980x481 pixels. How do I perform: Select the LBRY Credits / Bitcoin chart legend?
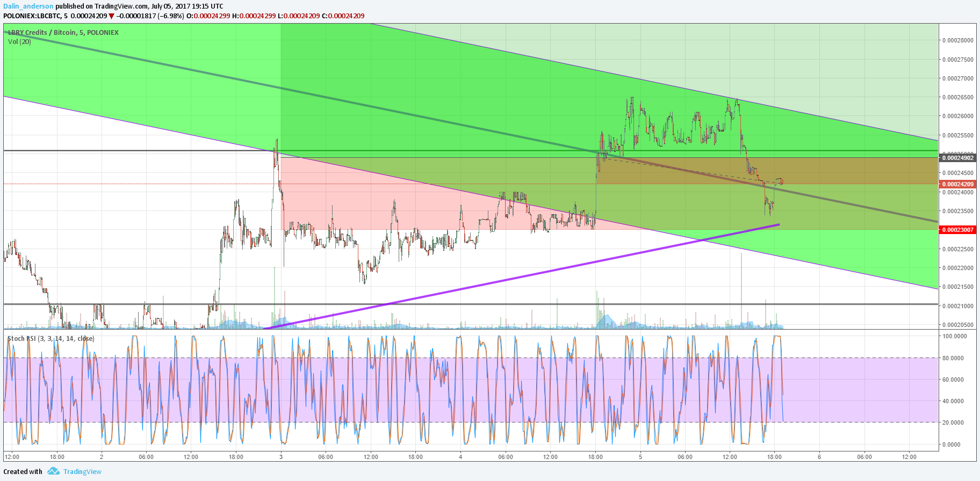63,32
